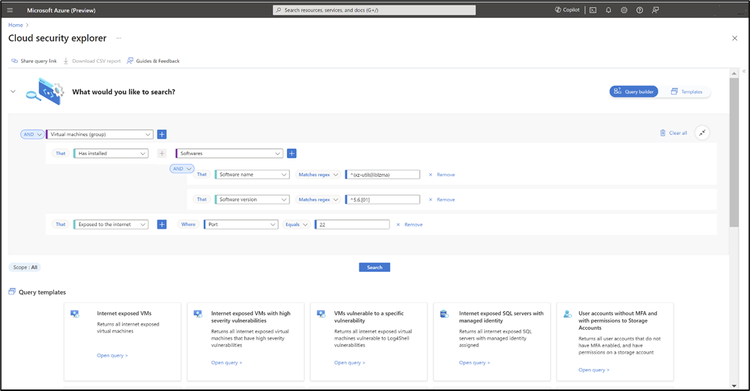Click in the Azure search resources box
This screenshot has height=391, width=750.
click(375, 10)
